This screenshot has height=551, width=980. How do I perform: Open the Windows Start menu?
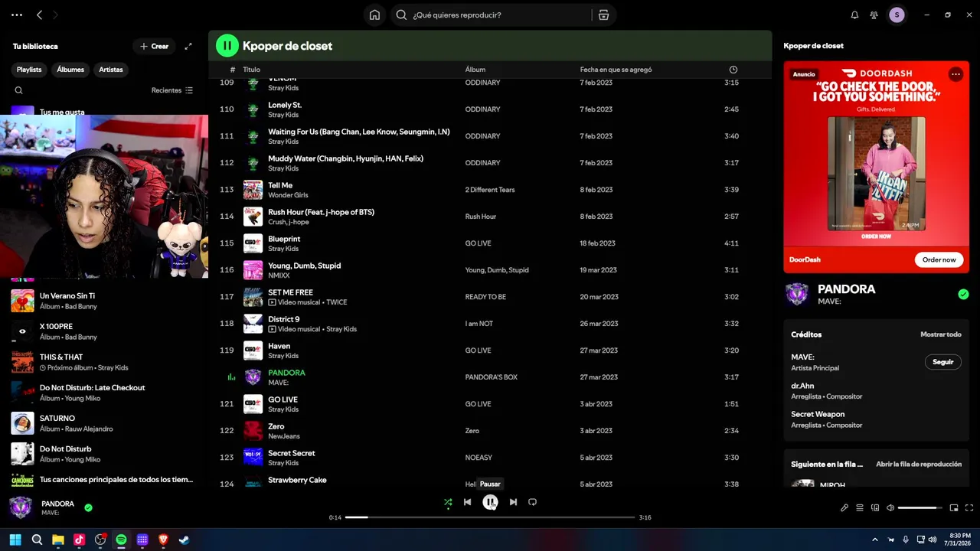tap(15, 540)
